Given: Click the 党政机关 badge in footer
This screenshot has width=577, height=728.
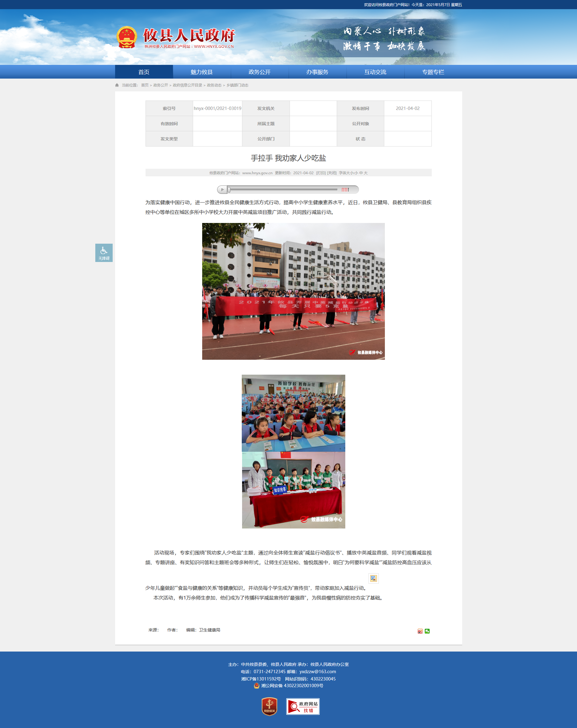Looking at the screenshot, I should click(x=269, y=706).
